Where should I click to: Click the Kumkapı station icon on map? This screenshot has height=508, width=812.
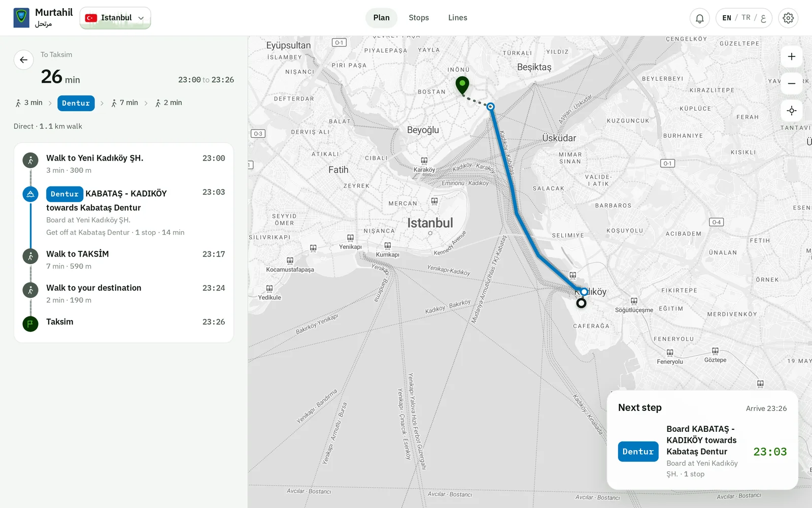click(388, 246)
